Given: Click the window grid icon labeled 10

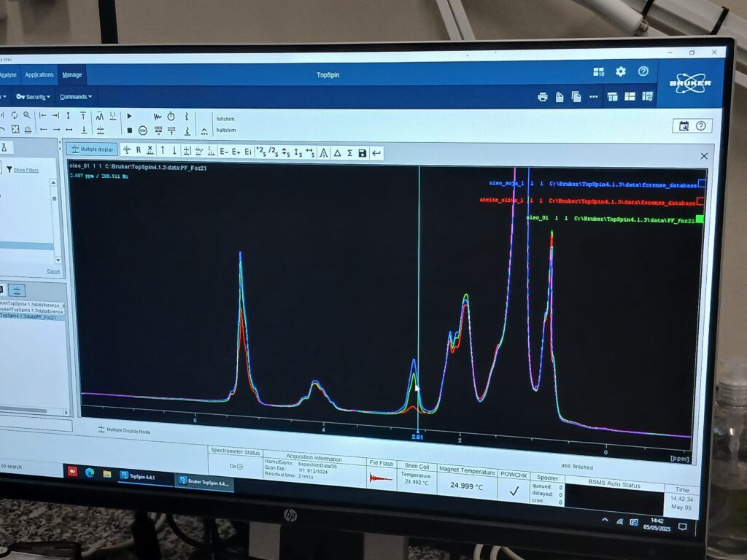Looking at the screenshot, I should 599,71.
